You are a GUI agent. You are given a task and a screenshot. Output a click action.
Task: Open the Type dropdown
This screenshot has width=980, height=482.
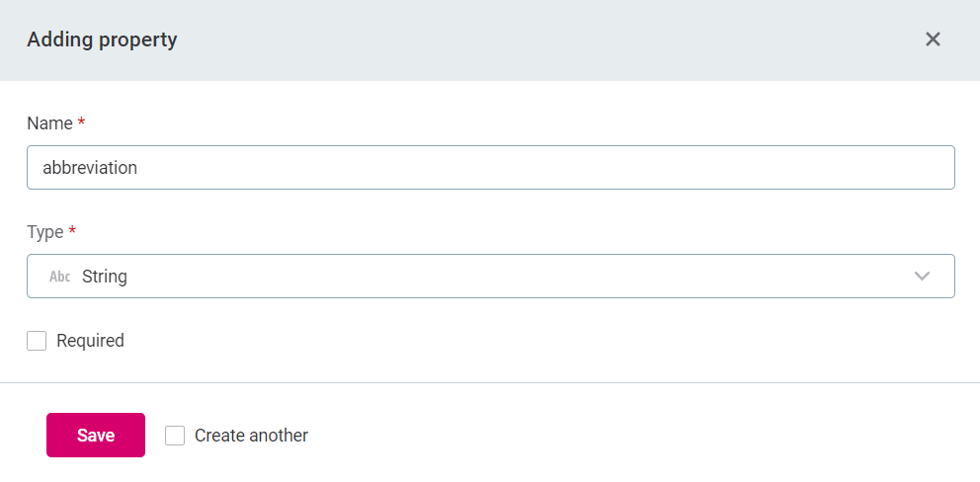tap(490, 277)
